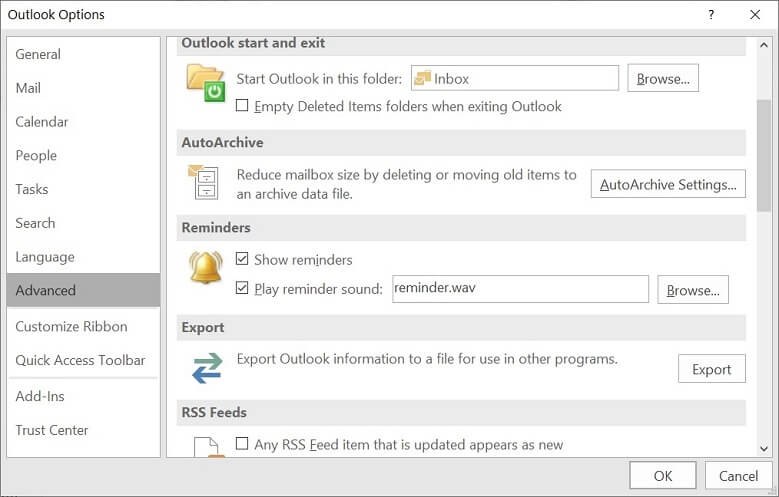Click the Inbox folder icon in the field

click(422, 79)
